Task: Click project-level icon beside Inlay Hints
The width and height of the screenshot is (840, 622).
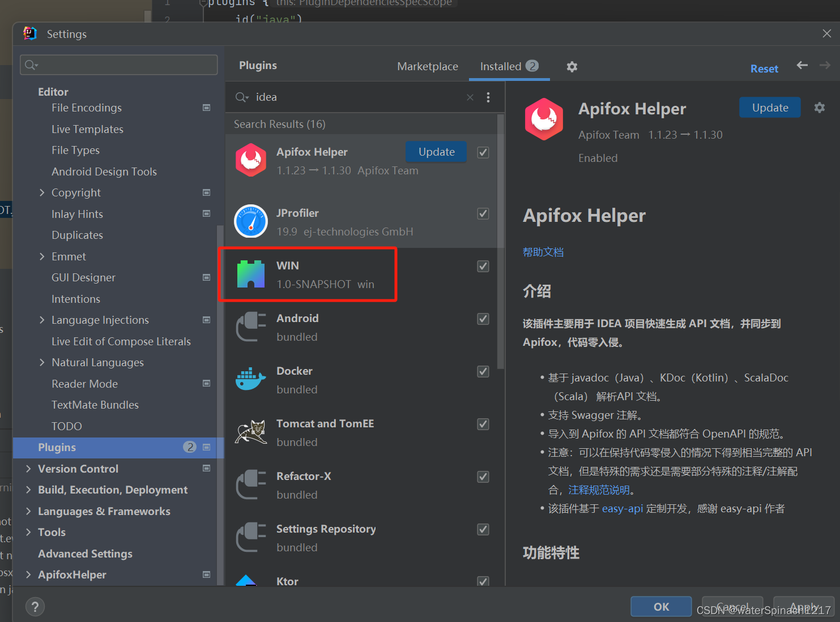Action: coord(207,213)
